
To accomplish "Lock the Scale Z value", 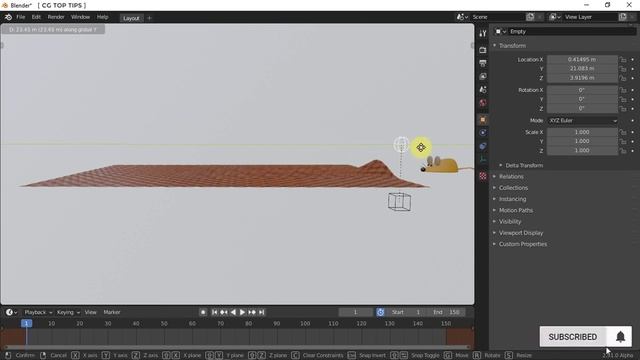I will 623,151.
